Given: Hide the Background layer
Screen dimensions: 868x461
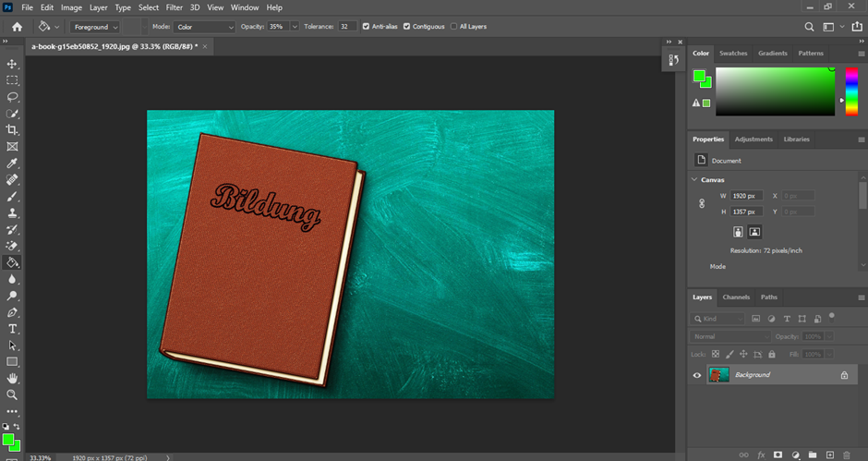Looking at the screenshot, I should pyautogui.click(x=697, y=375).
